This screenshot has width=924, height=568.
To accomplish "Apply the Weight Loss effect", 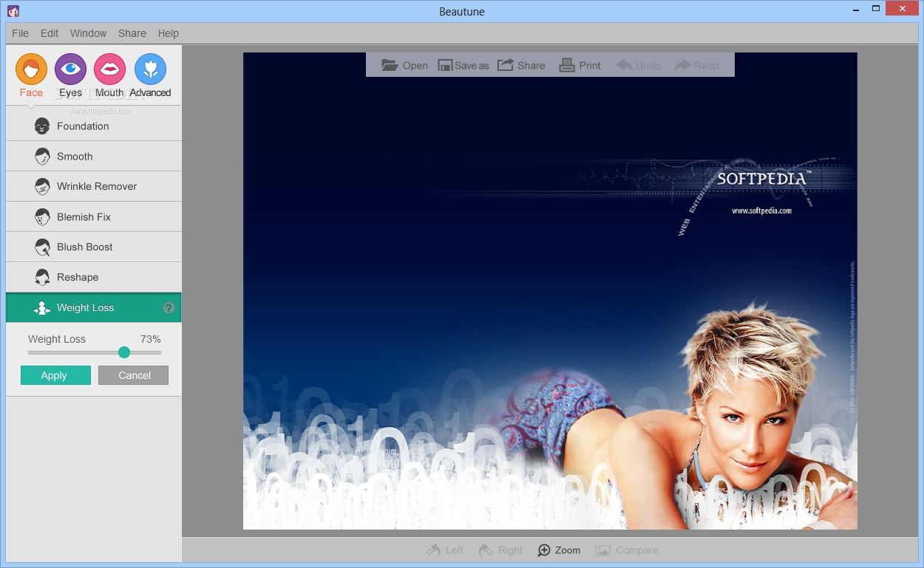I will (55, 375).
